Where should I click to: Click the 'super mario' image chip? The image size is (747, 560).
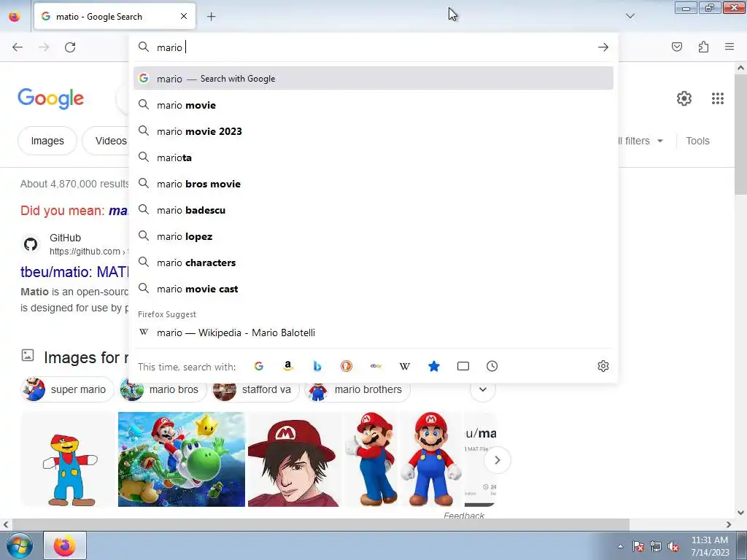(x=67, y=389)
